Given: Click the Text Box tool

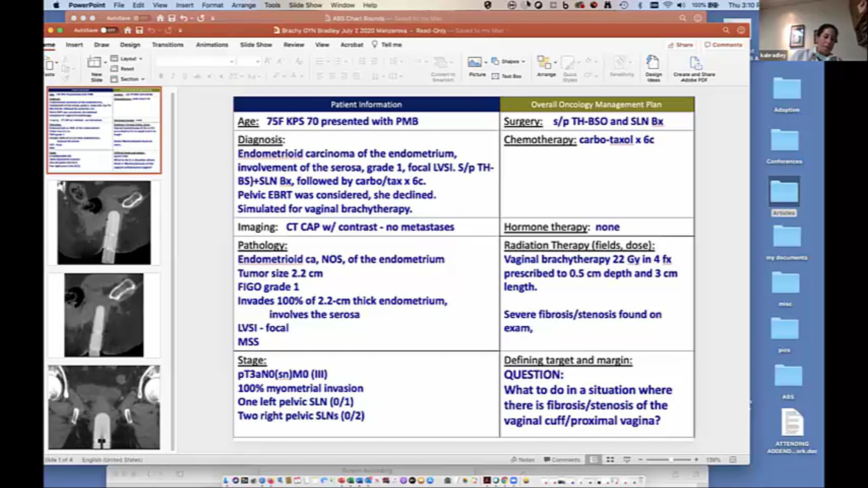Looking at the screenshot, I should point(507,76).
